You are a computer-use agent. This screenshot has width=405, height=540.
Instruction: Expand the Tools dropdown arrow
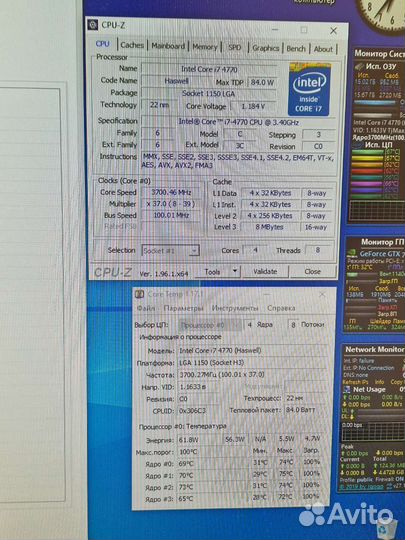tap(235, 272)
